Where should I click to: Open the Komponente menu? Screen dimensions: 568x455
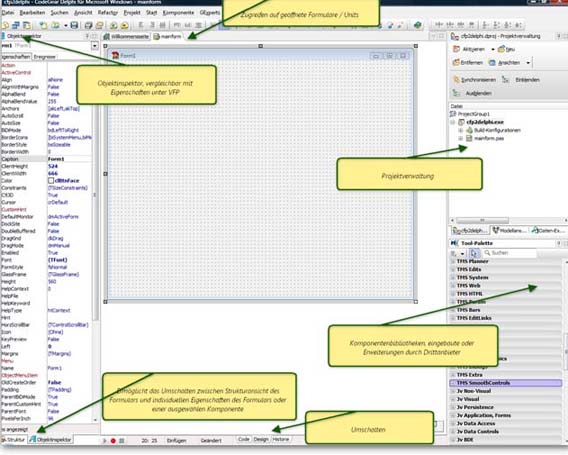point(178,13)
